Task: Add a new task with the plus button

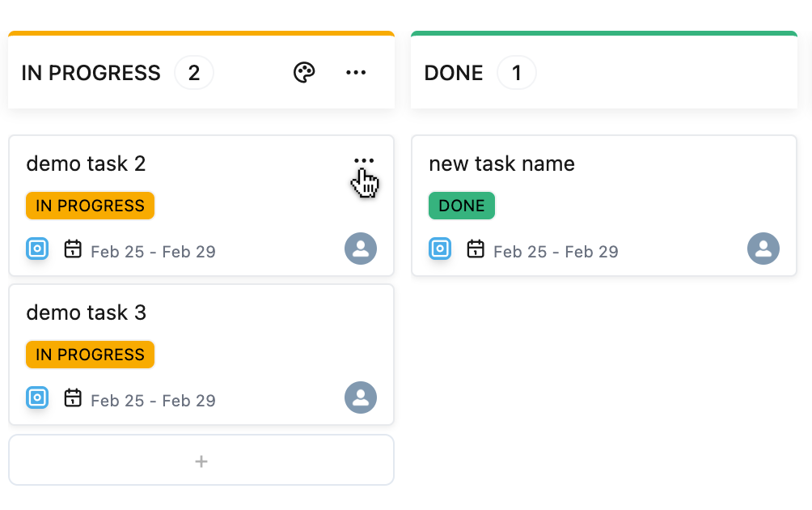Action: pyautogui.click(x=201, y=461)
